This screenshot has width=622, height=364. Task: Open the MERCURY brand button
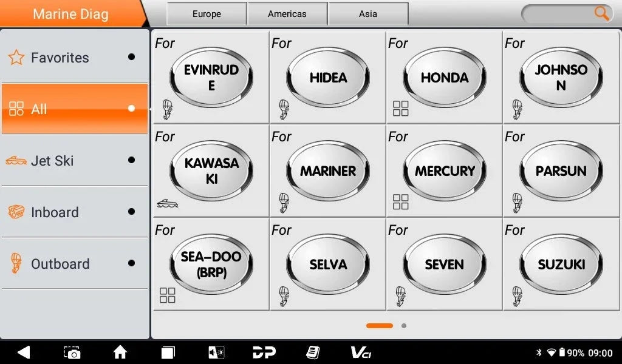(444, 171)
